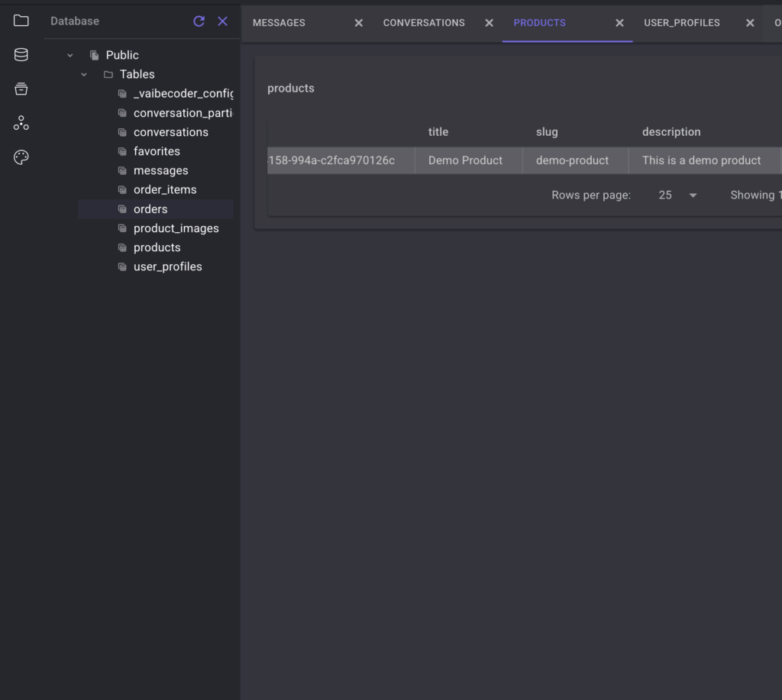This screenshot has height=700, width=782.
Task: Collapse the Public schema node
Action: [x=70, y=55]
